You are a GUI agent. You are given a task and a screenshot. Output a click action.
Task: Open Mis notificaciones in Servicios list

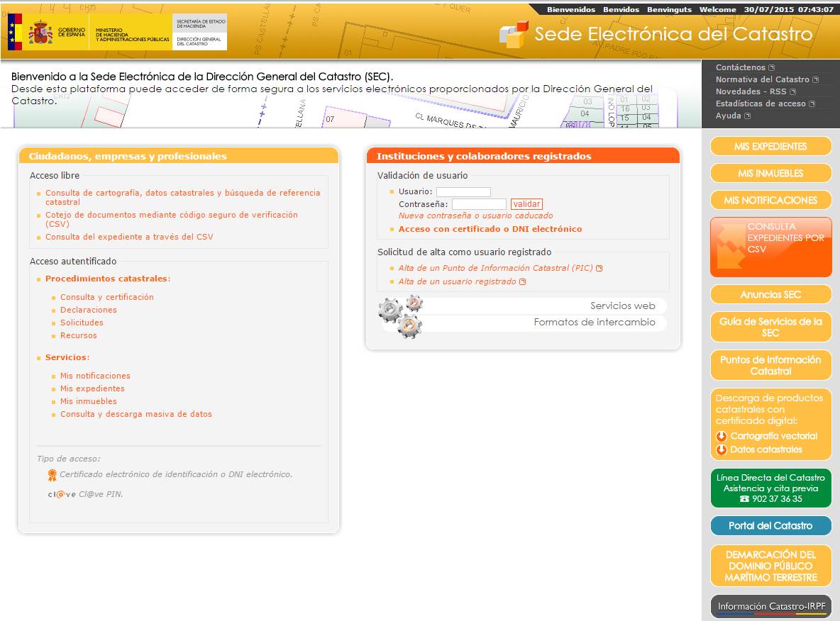coord(95,376)
